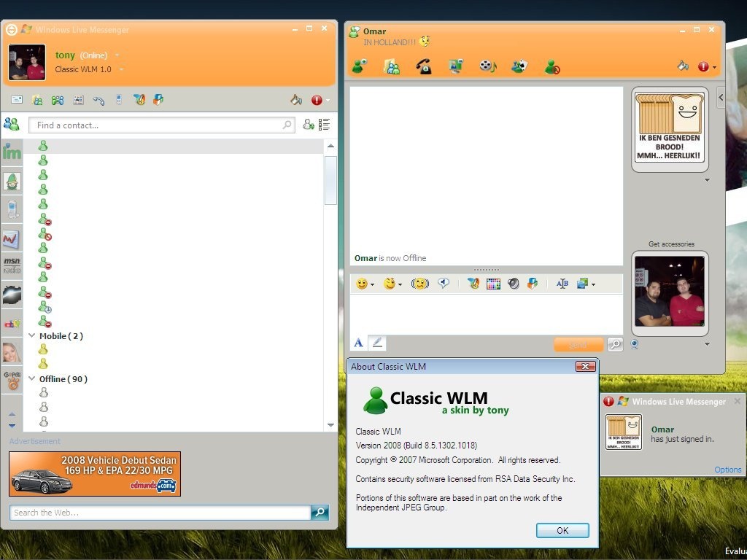The width and height of the screenshot is (747, 560).
Task: Click the add a contact icon
Action: coord(309,125)
